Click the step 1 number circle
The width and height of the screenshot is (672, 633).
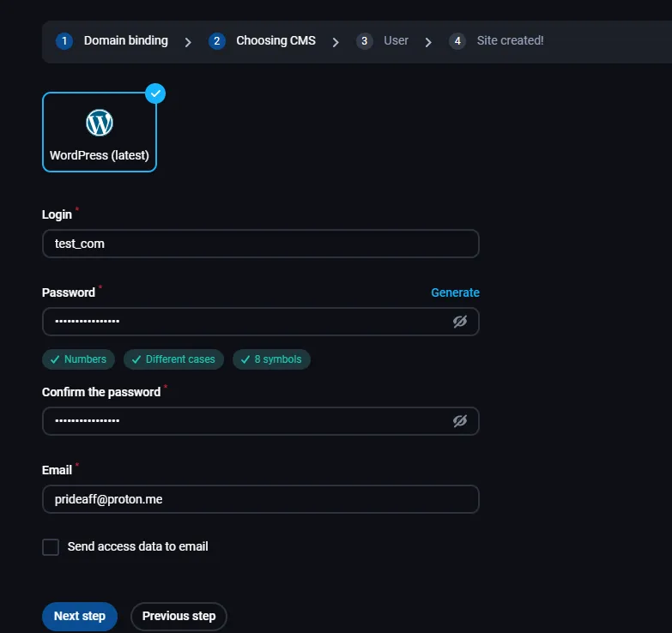[x=64, y=41]
